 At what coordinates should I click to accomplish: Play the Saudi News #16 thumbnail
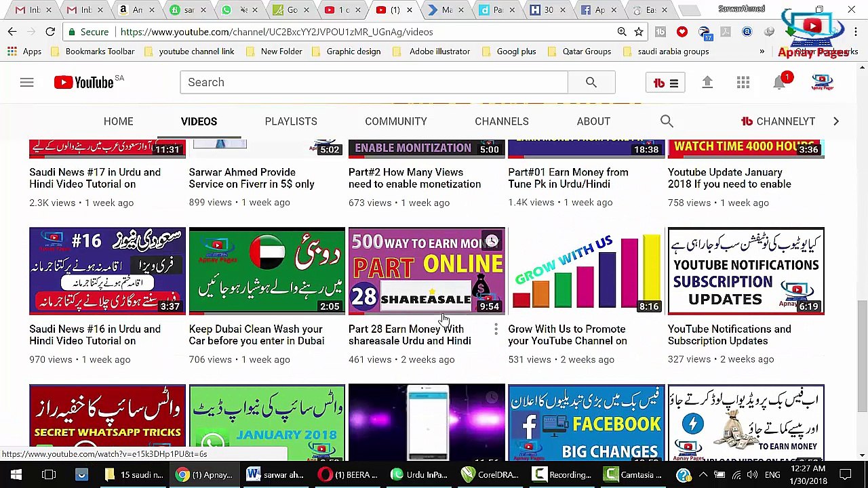[107, 271]
